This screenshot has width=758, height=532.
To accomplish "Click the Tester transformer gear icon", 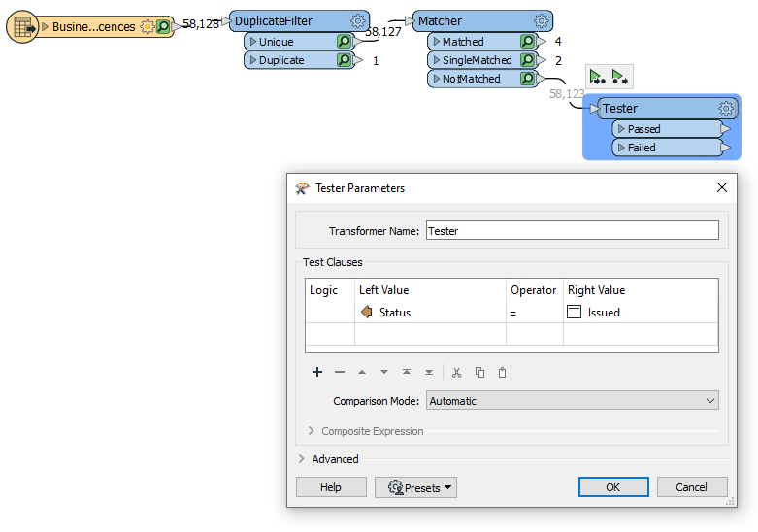I will pyautogui.click(x=725, y=108).
